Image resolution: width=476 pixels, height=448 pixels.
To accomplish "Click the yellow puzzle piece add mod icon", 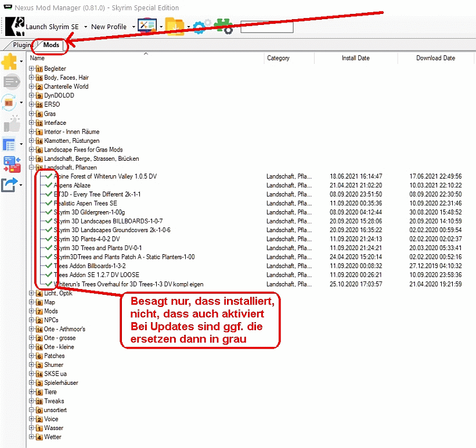I will tap(9, 62).
